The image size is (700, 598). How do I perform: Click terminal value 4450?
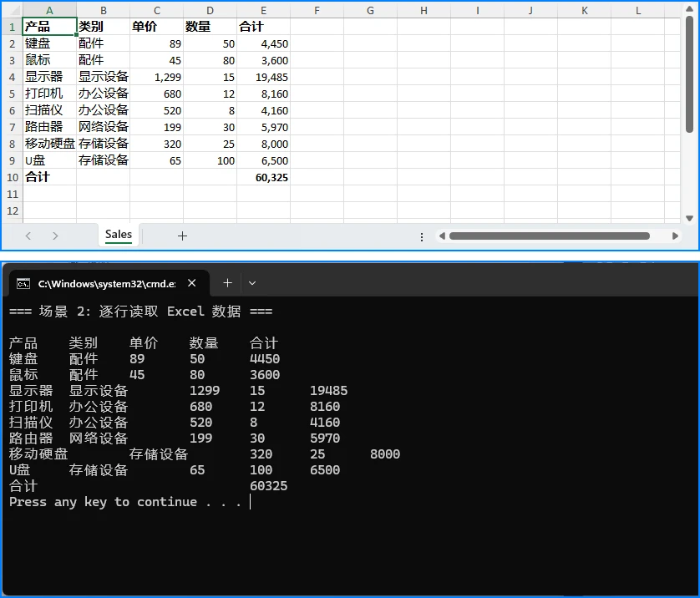pyautogui.click(x=265, y=359)
